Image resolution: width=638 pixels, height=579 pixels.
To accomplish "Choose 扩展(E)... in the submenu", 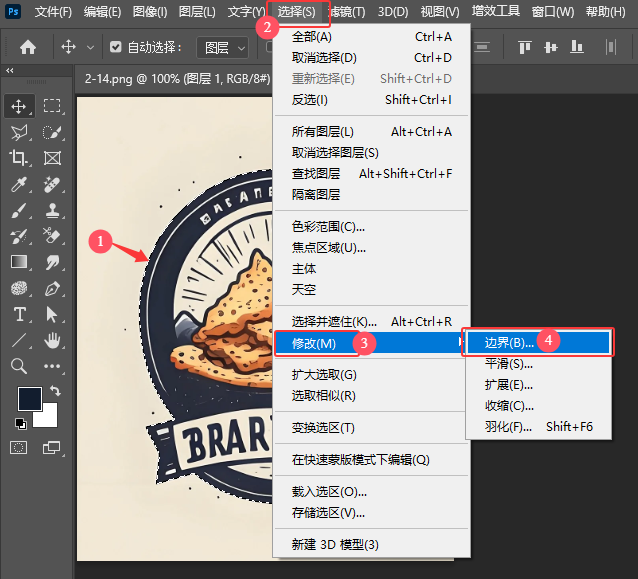I will (538, 385).
